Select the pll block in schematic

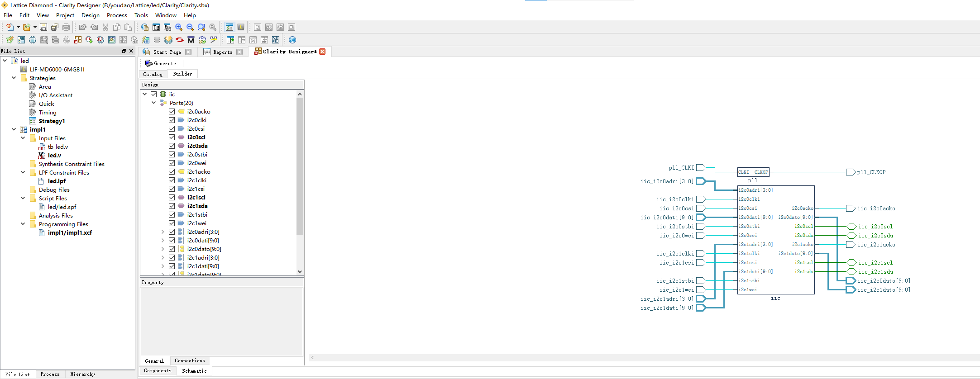pyautogui.click(x=753, y=172)
